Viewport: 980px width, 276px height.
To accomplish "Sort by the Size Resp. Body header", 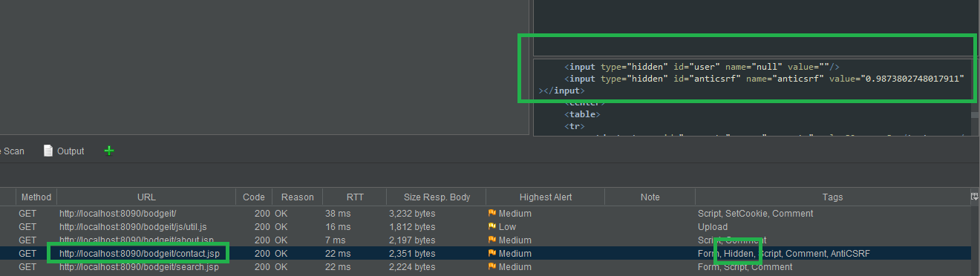I will pos(436,197).
